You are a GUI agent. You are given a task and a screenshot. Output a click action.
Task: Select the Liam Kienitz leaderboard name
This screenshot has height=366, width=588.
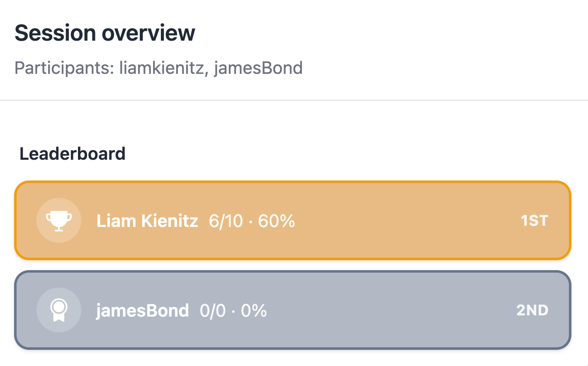147,221
